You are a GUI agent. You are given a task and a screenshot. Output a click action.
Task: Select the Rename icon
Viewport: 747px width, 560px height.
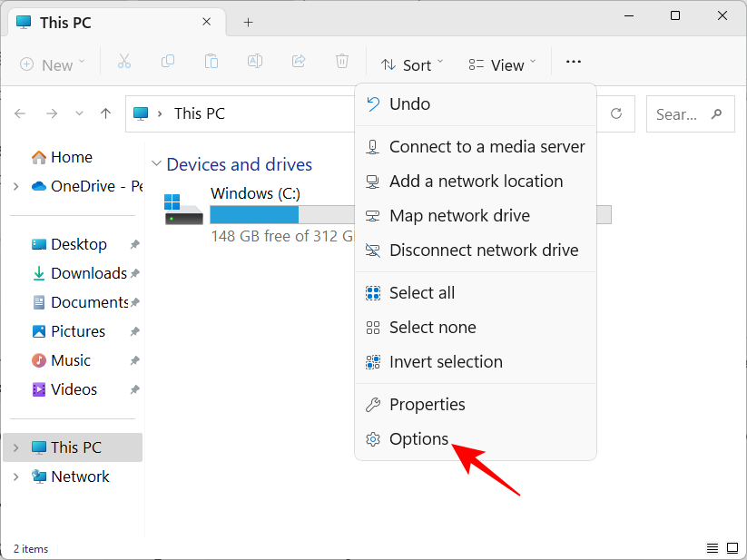click(x=255, y=61)
